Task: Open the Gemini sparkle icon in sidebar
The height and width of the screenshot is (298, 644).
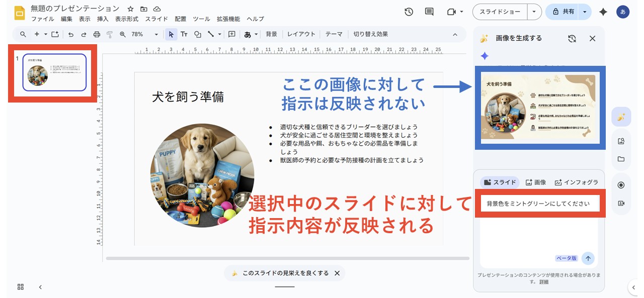Action: (x=621, y=116)
